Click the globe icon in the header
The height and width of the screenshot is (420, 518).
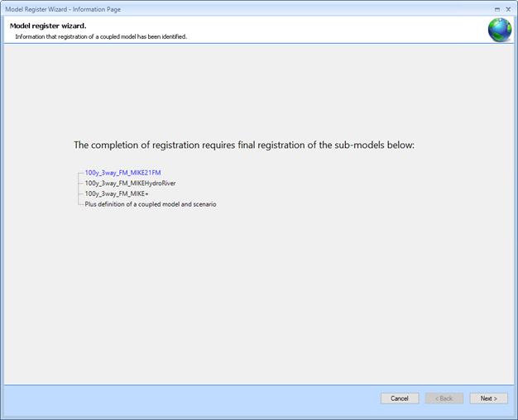coord(500,30)
